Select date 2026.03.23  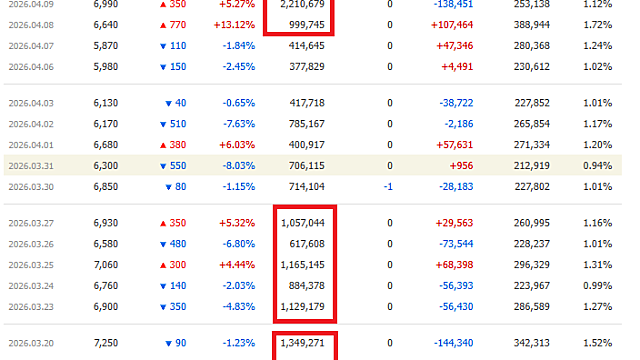pos(31,307)
